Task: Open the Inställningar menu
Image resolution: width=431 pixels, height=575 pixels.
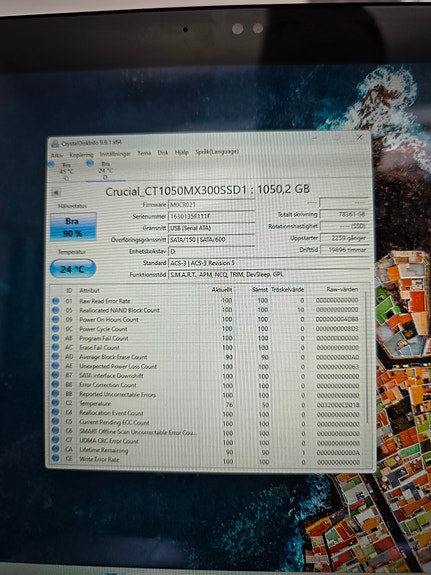Action: [115, 154]
